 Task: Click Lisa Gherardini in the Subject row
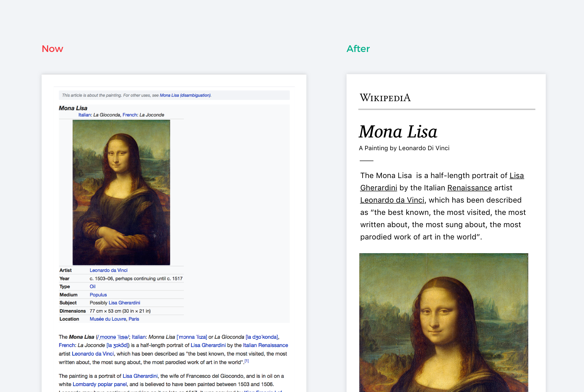coord(124,303)
